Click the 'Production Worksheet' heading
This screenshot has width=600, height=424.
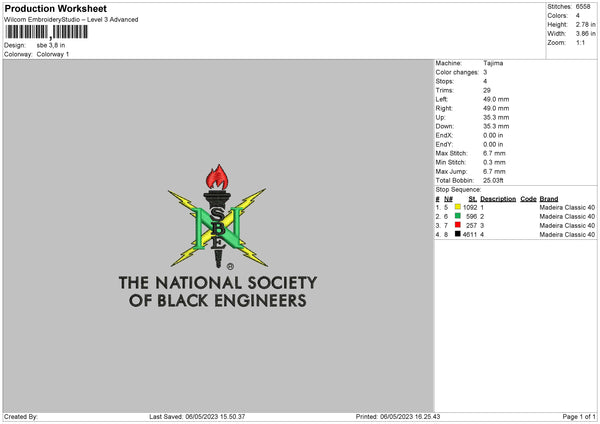55,8
